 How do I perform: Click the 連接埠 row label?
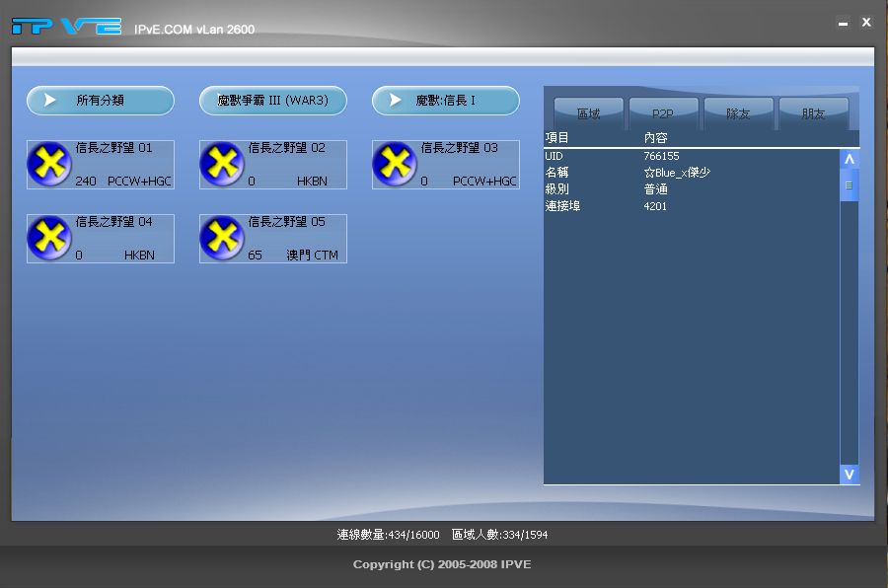pos(562,206)
